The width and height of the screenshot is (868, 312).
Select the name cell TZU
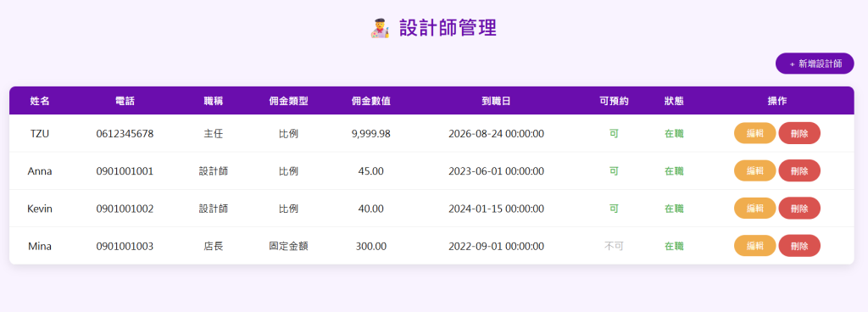(x=40, y=134)
